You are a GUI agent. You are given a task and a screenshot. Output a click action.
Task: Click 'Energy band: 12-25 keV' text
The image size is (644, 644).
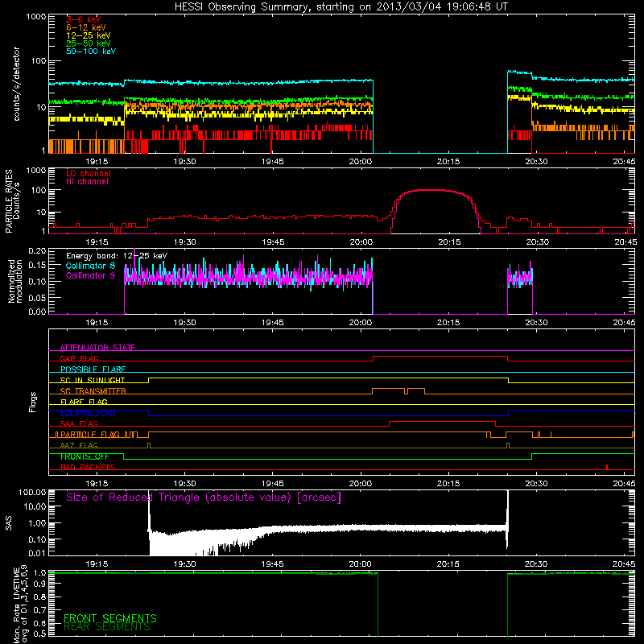tap(117, 256)
